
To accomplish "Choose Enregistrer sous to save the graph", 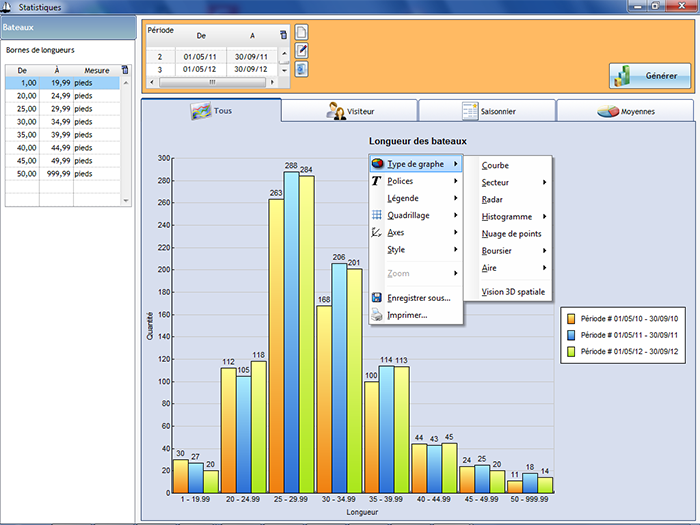I will (x=417, y=297).
